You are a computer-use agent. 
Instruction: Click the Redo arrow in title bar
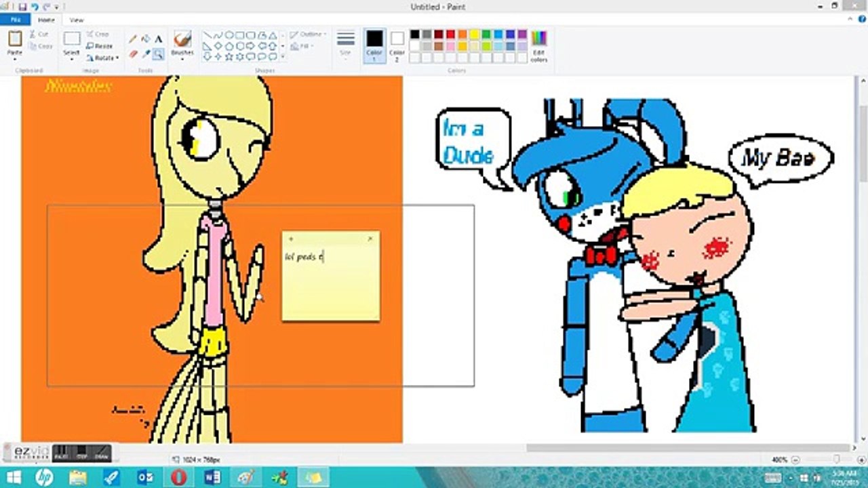[x=47, y=6]
